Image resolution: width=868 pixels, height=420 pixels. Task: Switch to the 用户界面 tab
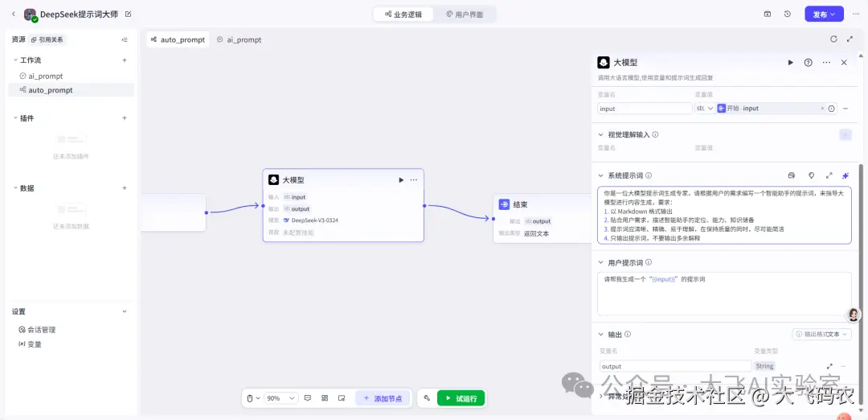pyautogui.click(x=465, y=14)
